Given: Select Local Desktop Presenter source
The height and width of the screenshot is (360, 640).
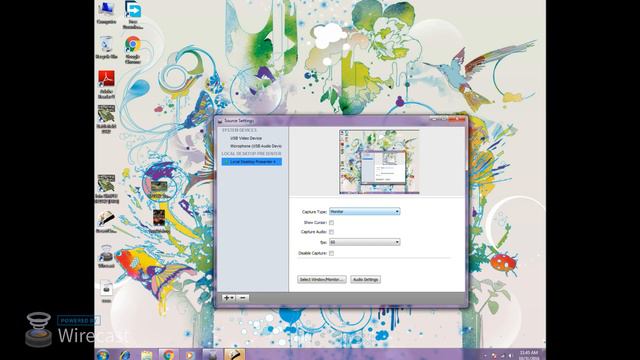Looking at the screenshot, I should (251, 162).
